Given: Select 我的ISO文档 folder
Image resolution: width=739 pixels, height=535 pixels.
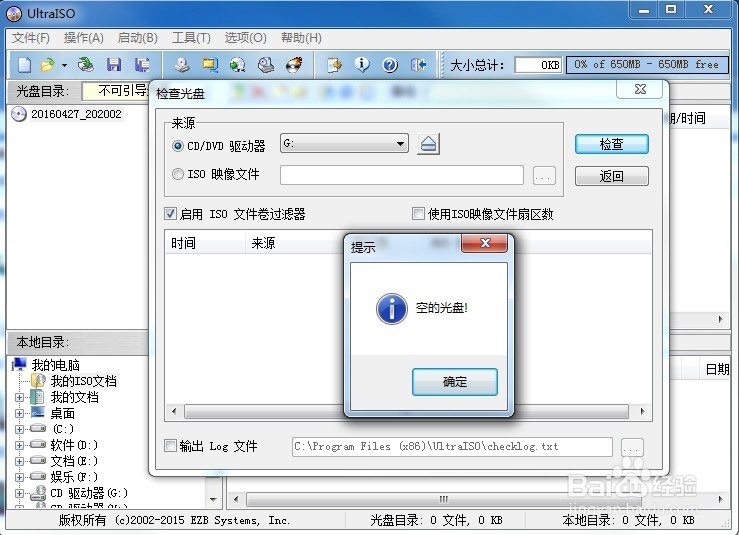Looking at the screenshot, I should pos(83,381).
